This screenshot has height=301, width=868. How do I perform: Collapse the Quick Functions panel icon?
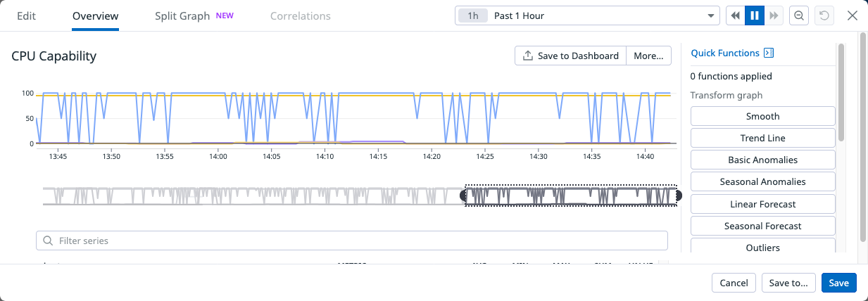[769, 53]
